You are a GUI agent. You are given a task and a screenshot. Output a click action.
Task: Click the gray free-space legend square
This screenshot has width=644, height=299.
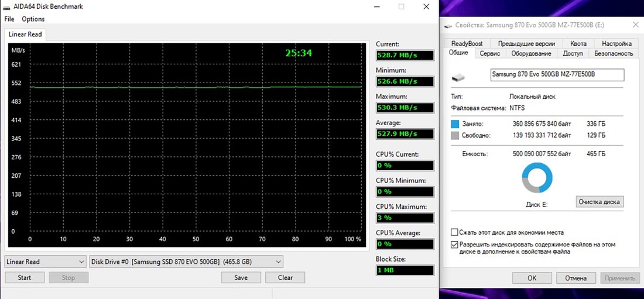(455, 136)
